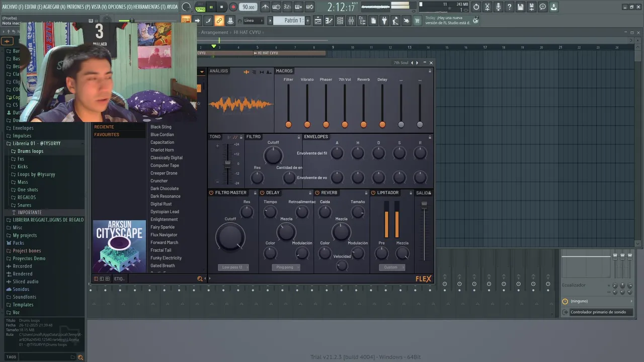This screenshot has height=362, width=644.
Task: Open the Low pass 12 filter type dropdown
Action: (x=233, y=267)
